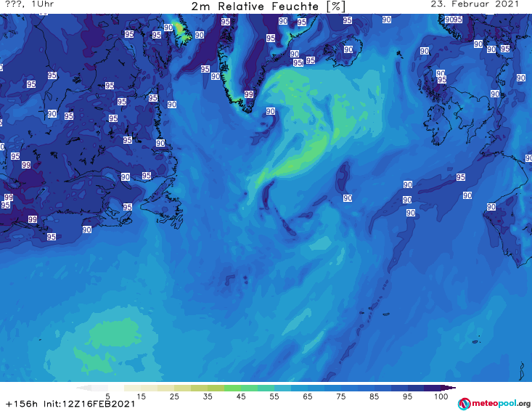Click the legend value '25'

click(x=174, y=396)
